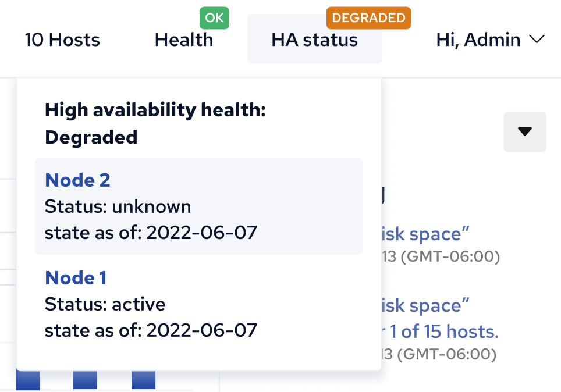Image resolution: width=561 pixels, height=392 pixels.
Task: Open the Node 2 link
Action: pyautogui.click(x=77, y=180)
